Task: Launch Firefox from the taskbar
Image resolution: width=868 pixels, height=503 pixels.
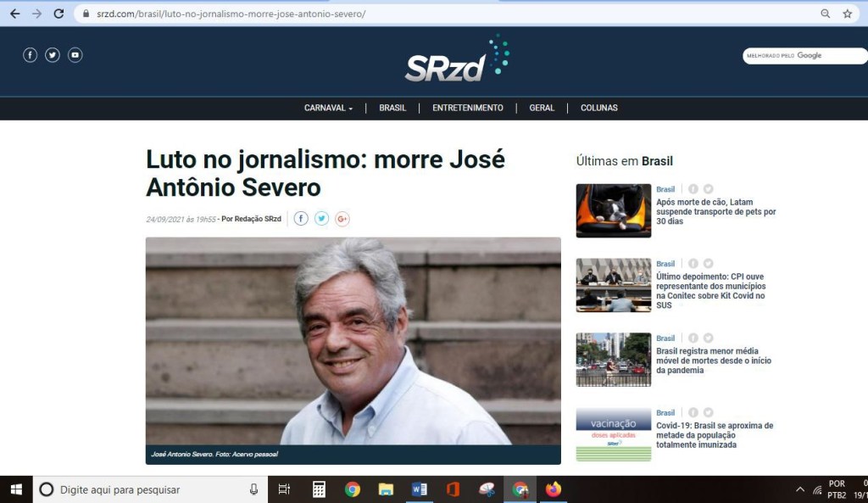Action: 554,489
